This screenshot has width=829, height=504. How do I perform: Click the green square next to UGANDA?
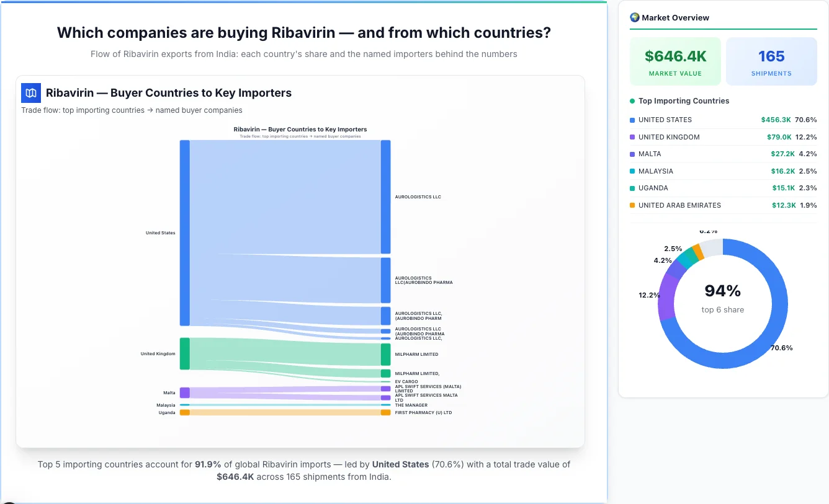[x=631, y=188]
